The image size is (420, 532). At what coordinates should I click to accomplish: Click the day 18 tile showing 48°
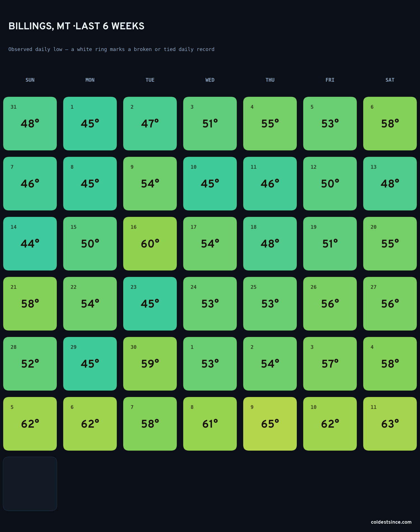point(270,243)
